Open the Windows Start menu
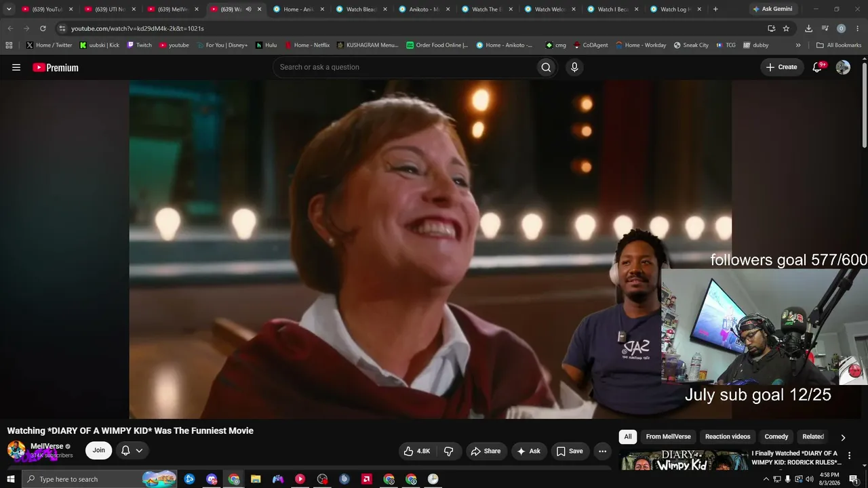Image resolution: width=868 pixels, height=488 pixels. pyautogui.click(x=11, y=479)
